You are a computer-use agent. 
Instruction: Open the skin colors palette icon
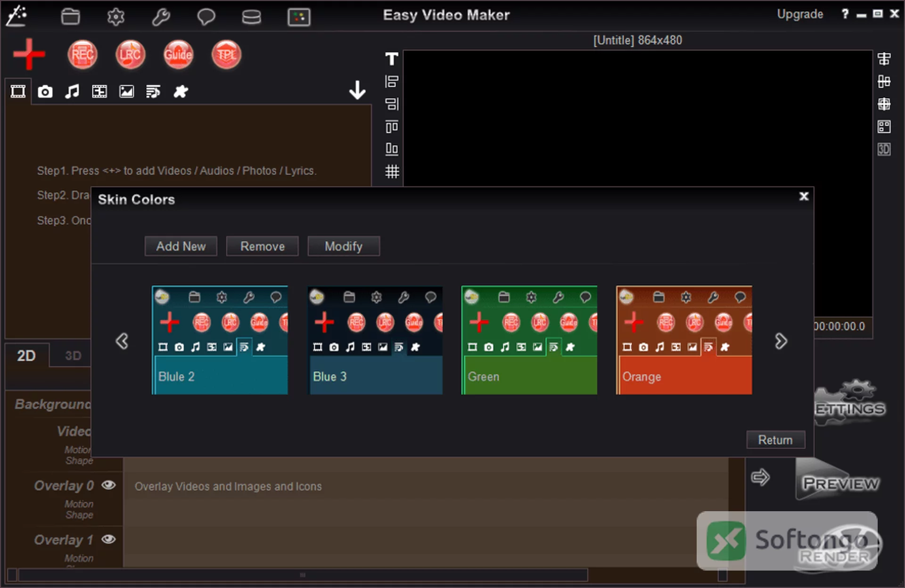(299, 17)
